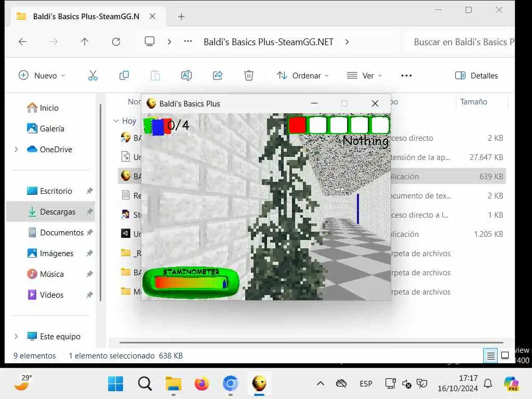Click the horizontal scrollbar in file list
Image resolution: width=532 pixels, height=399 pixels.
[311, 343]
